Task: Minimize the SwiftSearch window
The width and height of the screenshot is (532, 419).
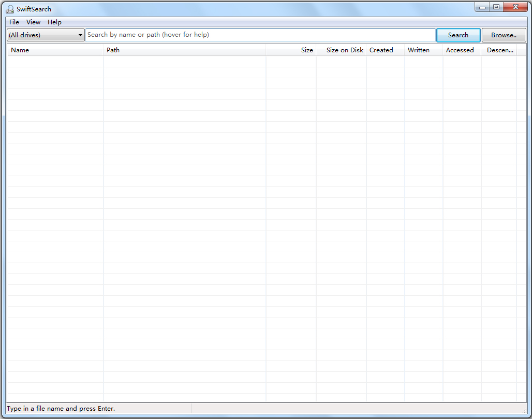Action: coord(482,7)
